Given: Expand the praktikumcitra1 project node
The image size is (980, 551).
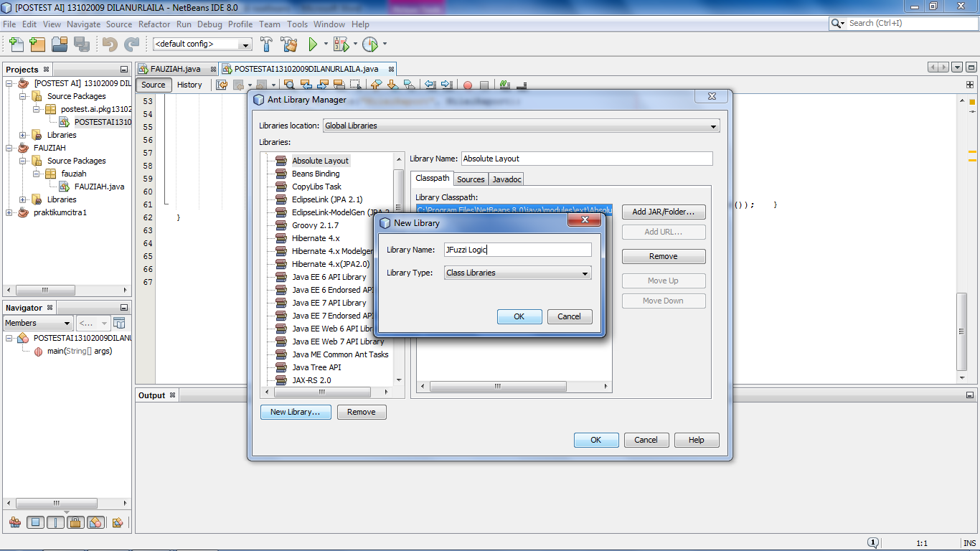Looking at the screenshot, I should [9, 212].
